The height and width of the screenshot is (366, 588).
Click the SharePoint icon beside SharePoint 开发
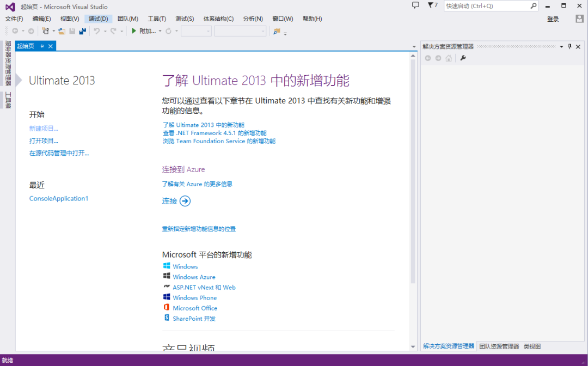tap(167, 318)
